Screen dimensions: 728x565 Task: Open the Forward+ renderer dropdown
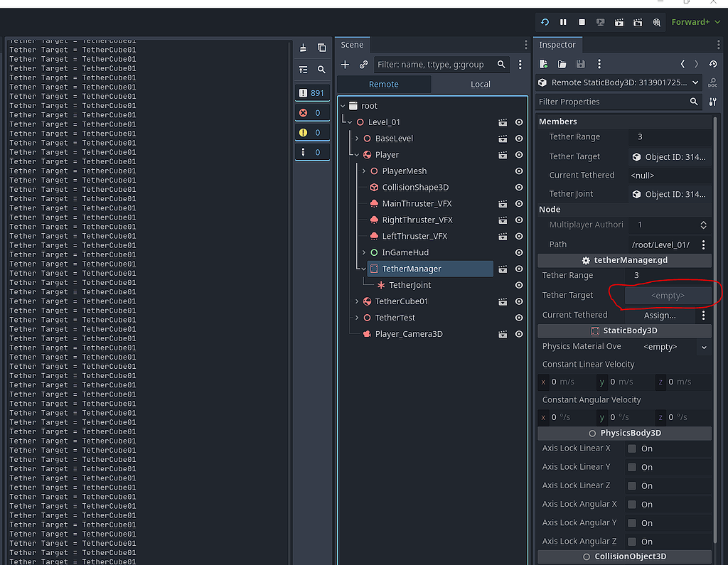click(x=695, y=22)
